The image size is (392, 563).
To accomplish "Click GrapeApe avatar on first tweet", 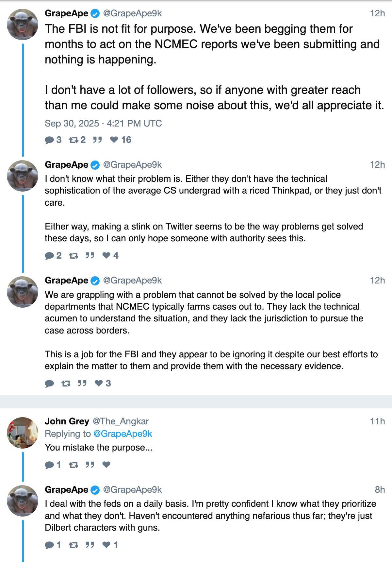I will coord(23,25).
